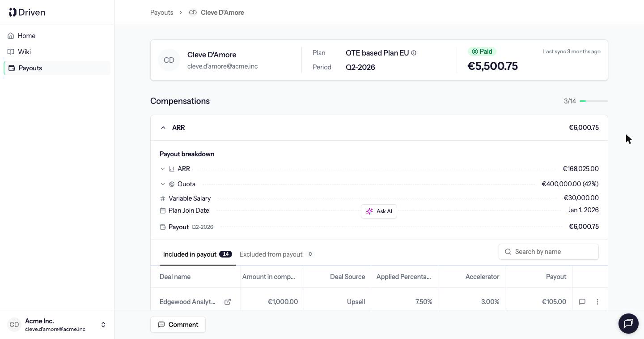Viewport: 644px width, 339px height.
Task: Switch to Excluded from payout tab
Action: 277,254
